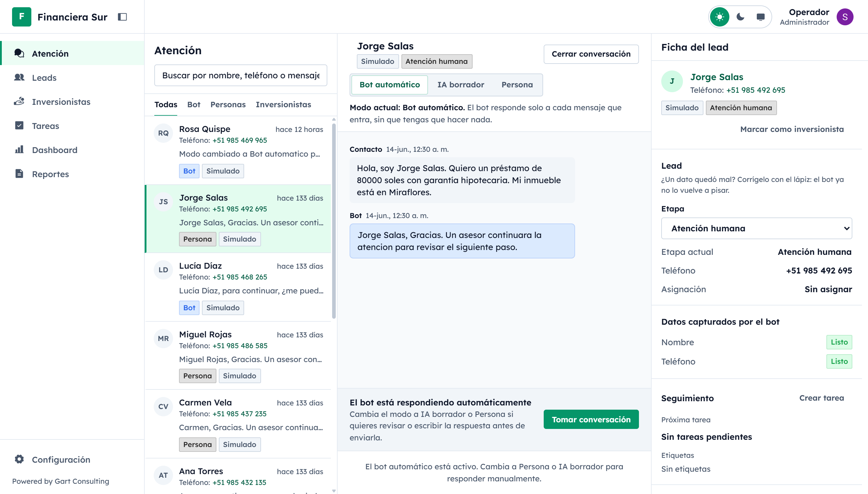Click Sin asignar under Asignación
This screenshot has height=494, width=868.
[x=828, y=289]
